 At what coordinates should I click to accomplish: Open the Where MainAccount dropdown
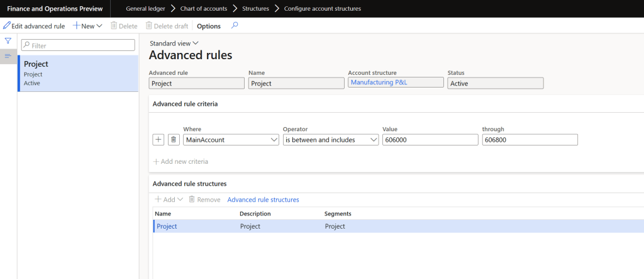[x=231, y=140]
